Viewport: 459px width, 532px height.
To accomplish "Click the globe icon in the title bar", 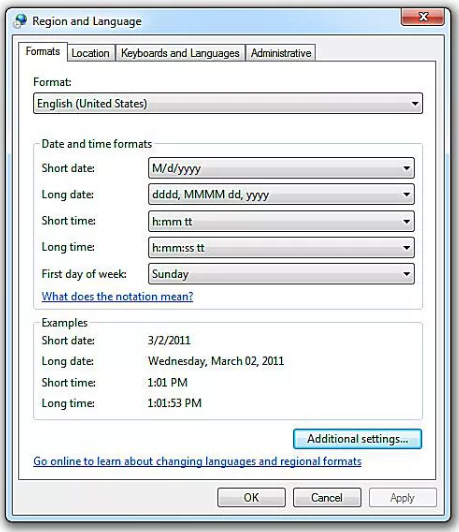I will click(20, 21).
